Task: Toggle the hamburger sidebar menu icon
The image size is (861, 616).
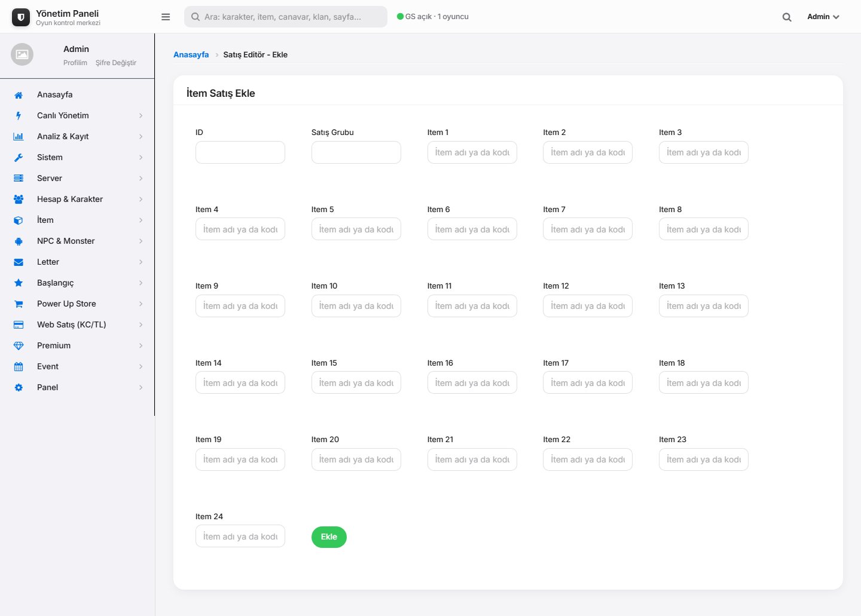Action: click(x=166, y=17)
